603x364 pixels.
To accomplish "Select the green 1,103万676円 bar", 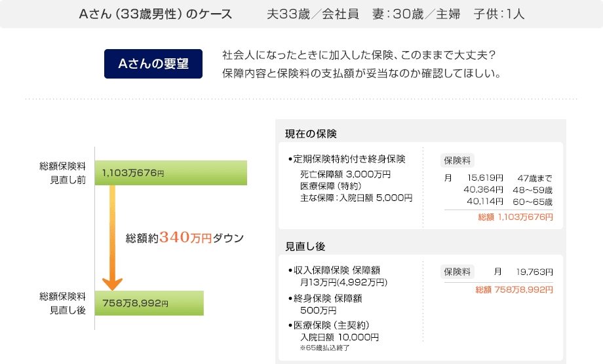I will pyautogui.click(x=171, y=173).
